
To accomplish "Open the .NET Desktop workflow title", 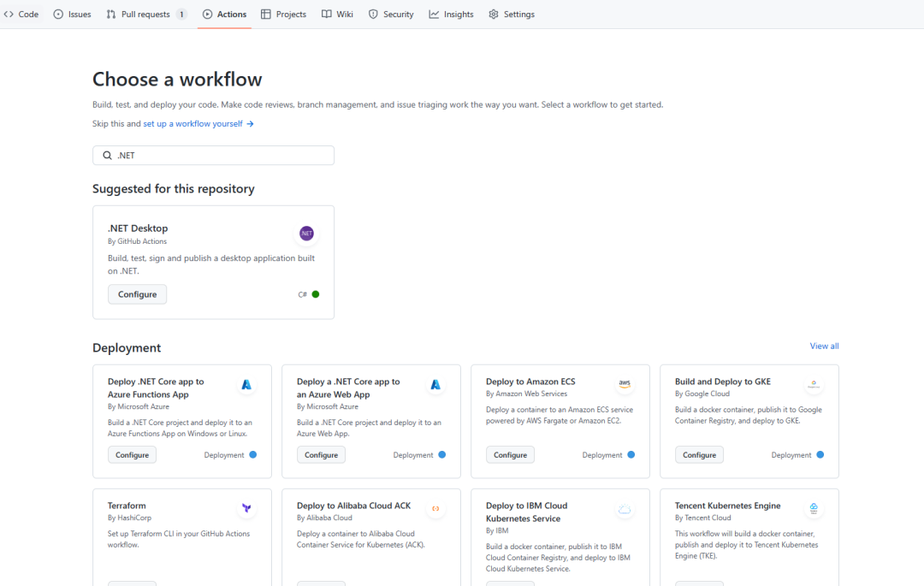I will point(138,228).
